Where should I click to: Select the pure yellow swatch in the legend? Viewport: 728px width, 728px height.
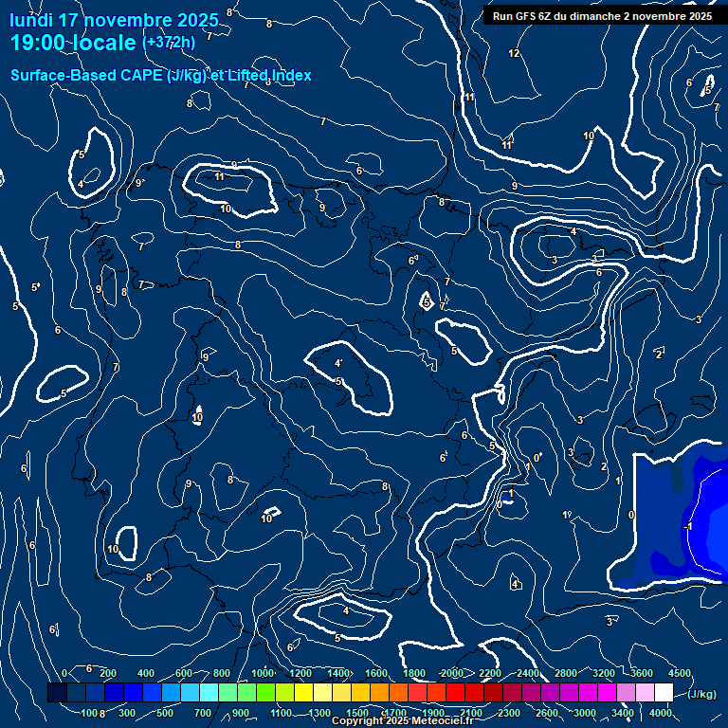[x=303, y=692]
